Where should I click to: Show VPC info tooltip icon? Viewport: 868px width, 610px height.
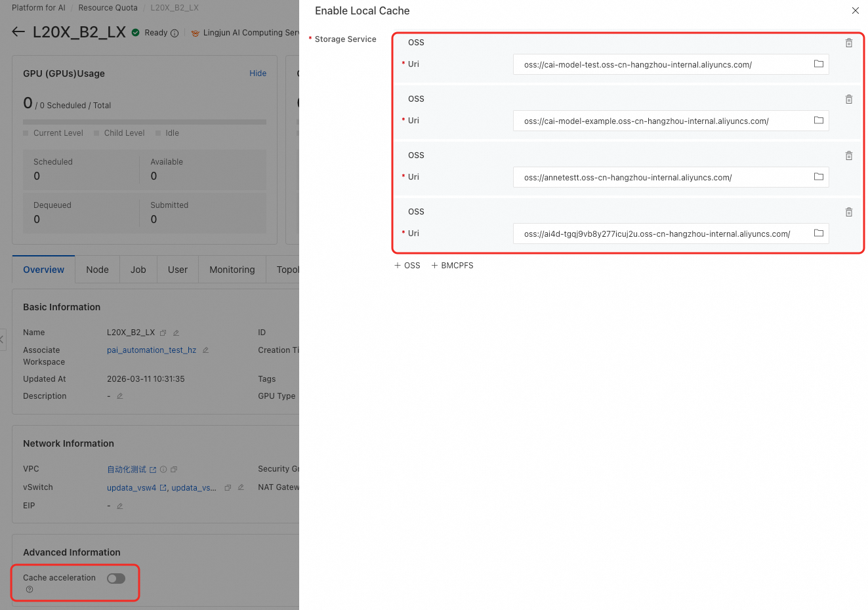tap(163, 470)
